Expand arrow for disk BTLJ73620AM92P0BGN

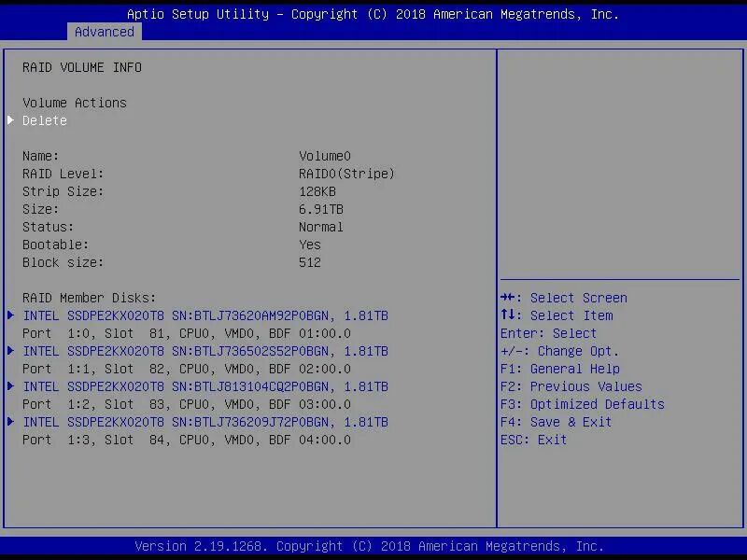click(10, 315)
